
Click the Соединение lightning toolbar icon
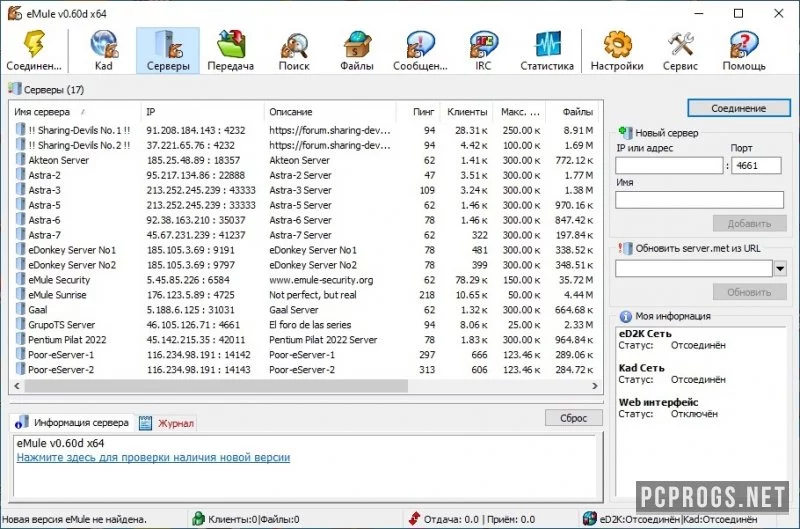point(34,50)
